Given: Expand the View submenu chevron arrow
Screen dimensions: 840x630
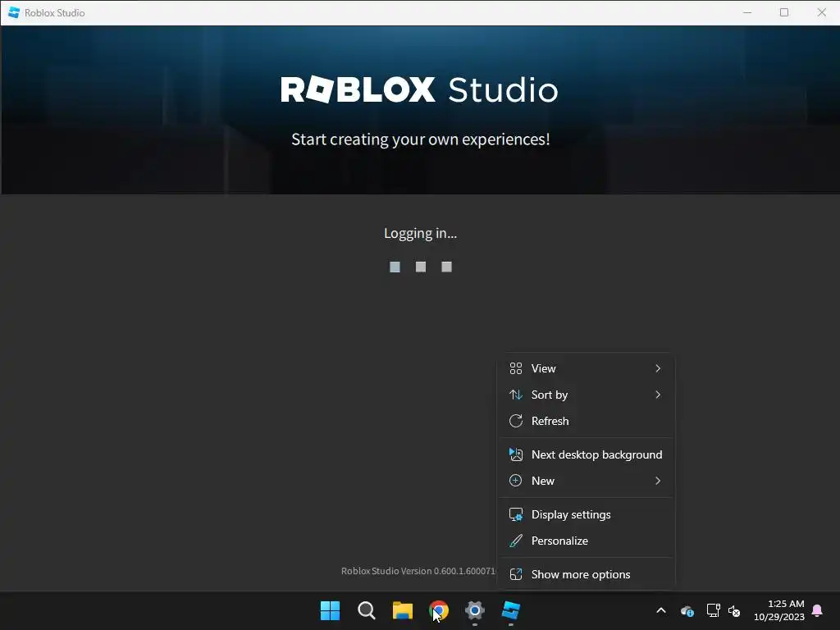Looking at the screenshot, I should [x=658, y=368].
